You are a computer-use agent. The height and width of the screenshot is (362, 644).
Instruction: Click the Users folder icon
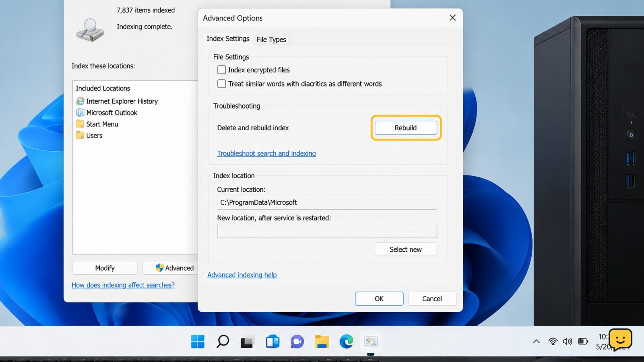coord(80,135)
